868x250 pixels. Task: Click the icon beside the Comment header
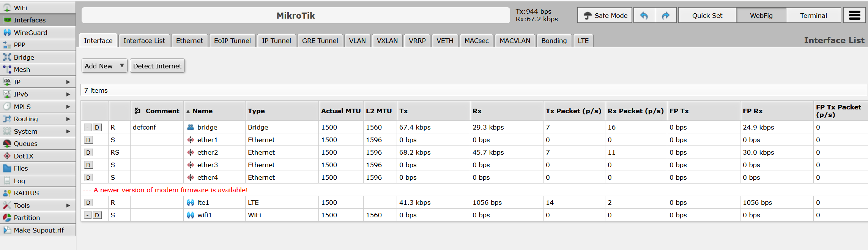pyautogui.click(x=137, y=111)
